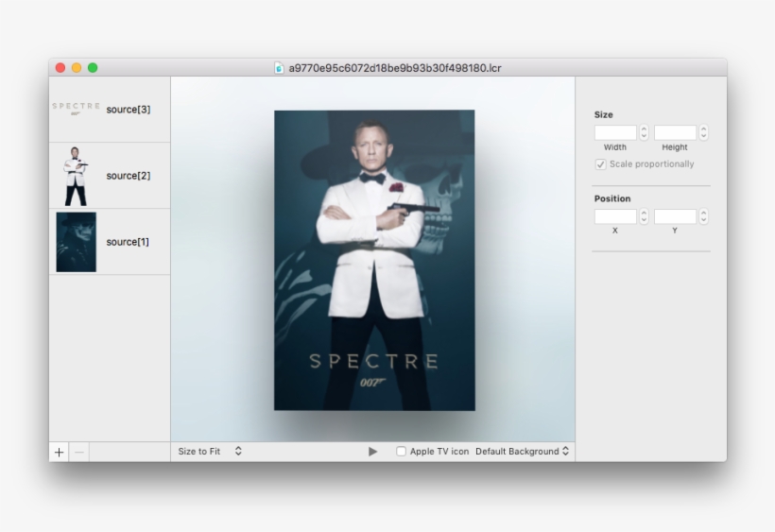This screenshot has height=532, width=775.
Task: Click the Width stepper arrows
Action: coord(644,132)
